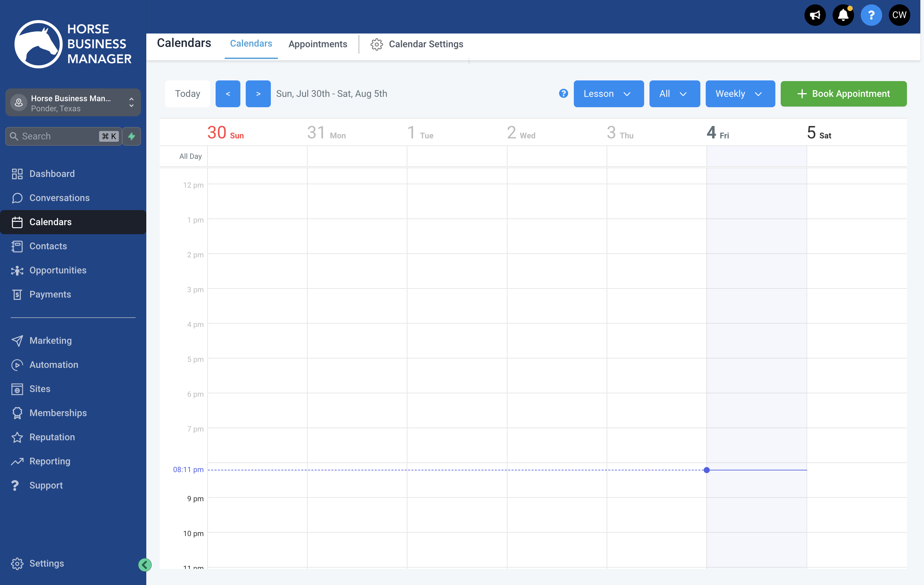Open the notifications bell icon

click(x=843, y=15)
